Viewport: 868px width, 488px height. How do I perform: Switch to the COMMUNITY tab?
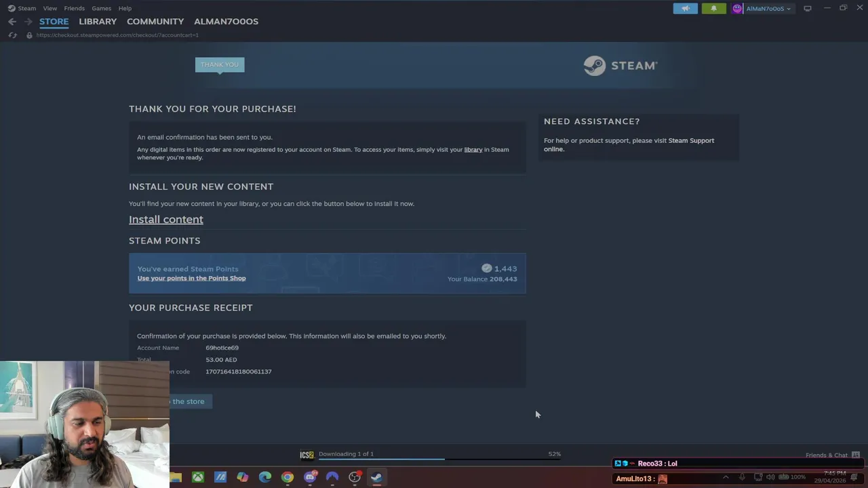click(155, 22)
